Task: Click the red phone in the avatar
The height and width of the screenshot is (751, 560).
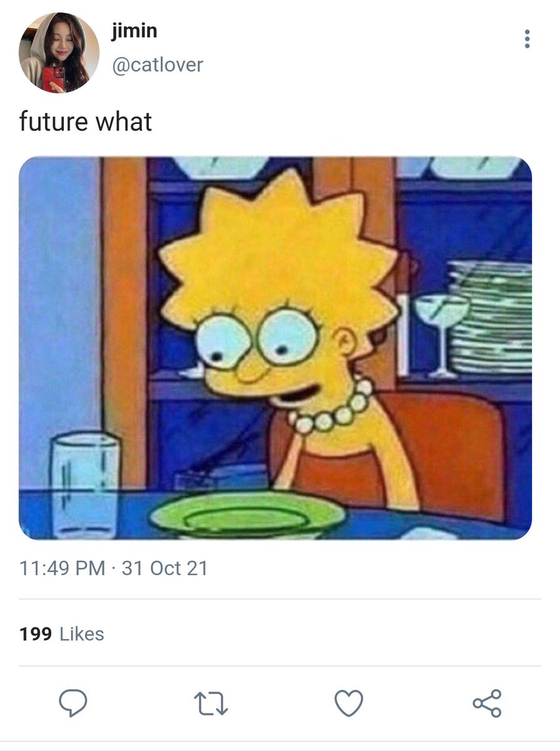Action: click(x=52, y=79)
